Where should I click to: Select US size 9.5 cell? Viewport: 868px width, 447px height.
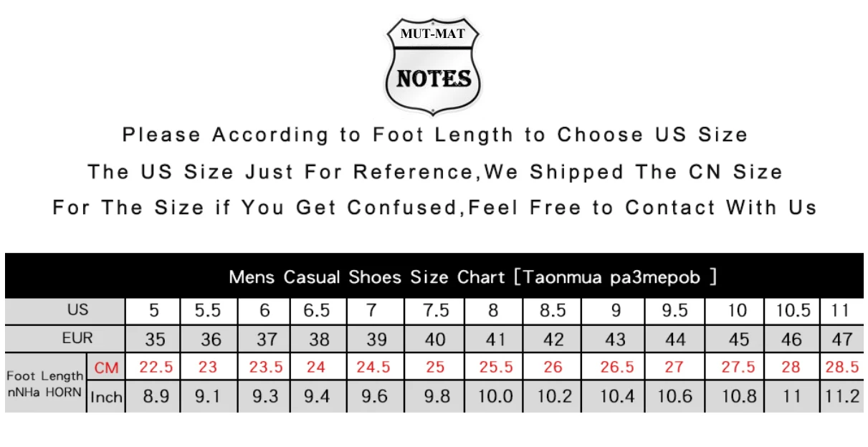pyautogui.click(x=674, y=311)
